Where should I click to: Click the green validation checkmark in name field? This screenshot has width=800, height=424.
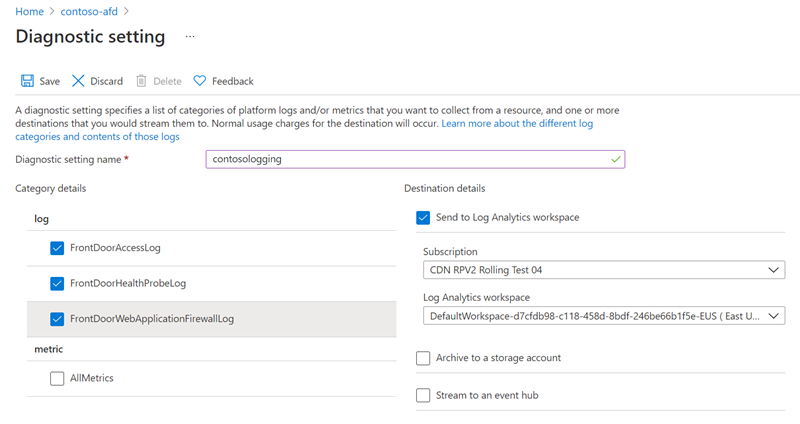(x=615, y=159)
